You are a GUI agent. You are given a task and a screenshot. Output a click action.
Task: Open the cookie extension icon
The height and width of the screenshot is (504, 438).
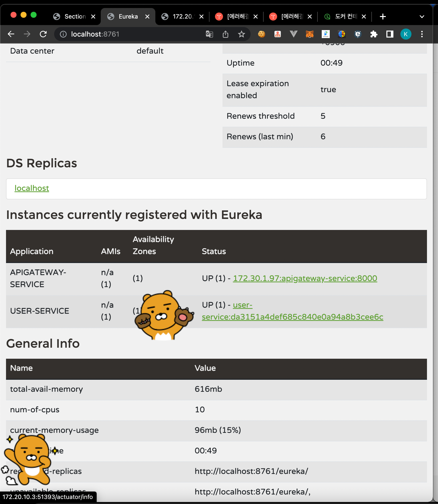(x=262, y=34)
